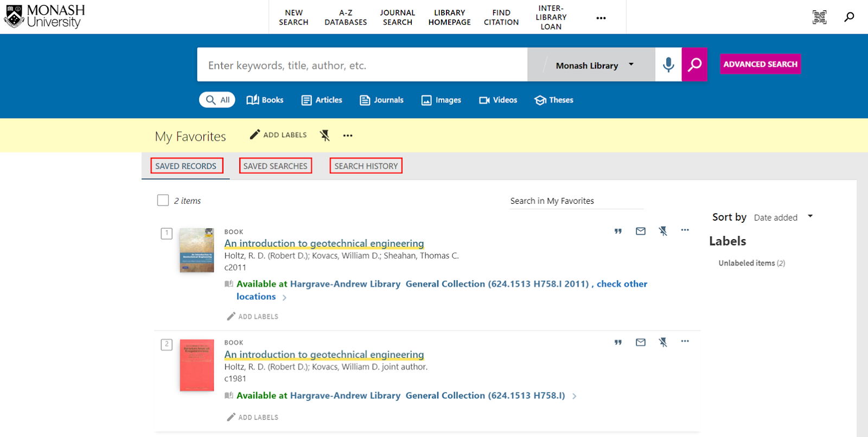Select the All search filter pill
This screenshot has height=437, width=868.
coord(217,100)
